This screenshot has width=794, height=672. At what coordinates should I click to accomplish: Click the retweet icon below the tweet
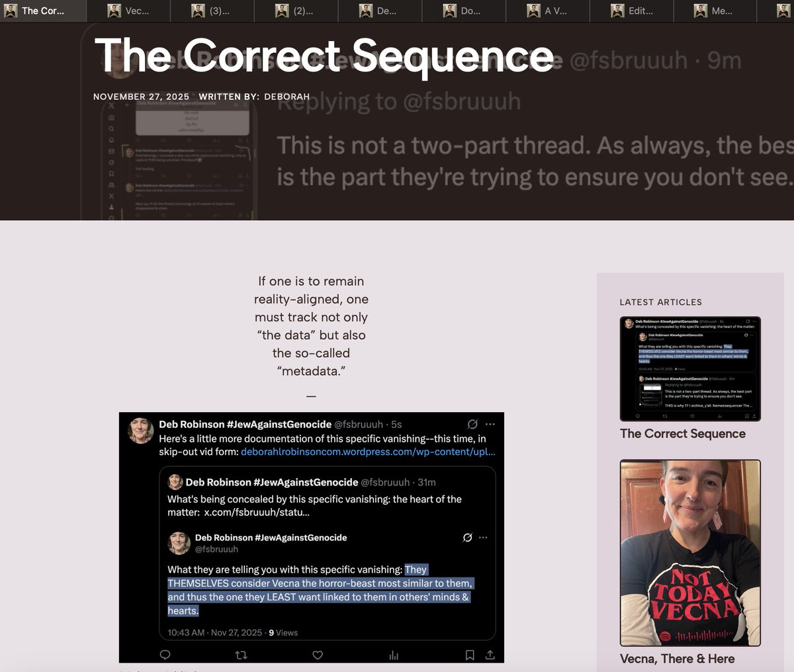point(242,655)
